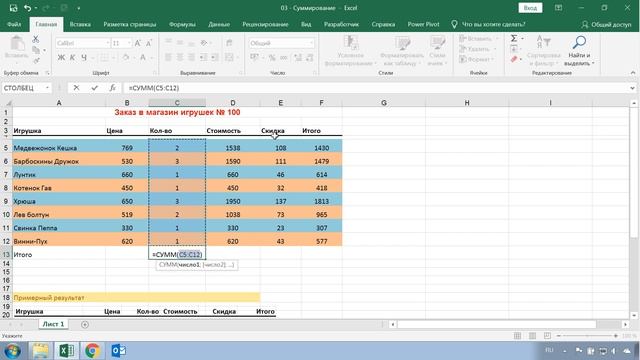Click the percent style icon
Image resolution: width=640 pixels, height=360 pixels.
(x=272, y=58)
